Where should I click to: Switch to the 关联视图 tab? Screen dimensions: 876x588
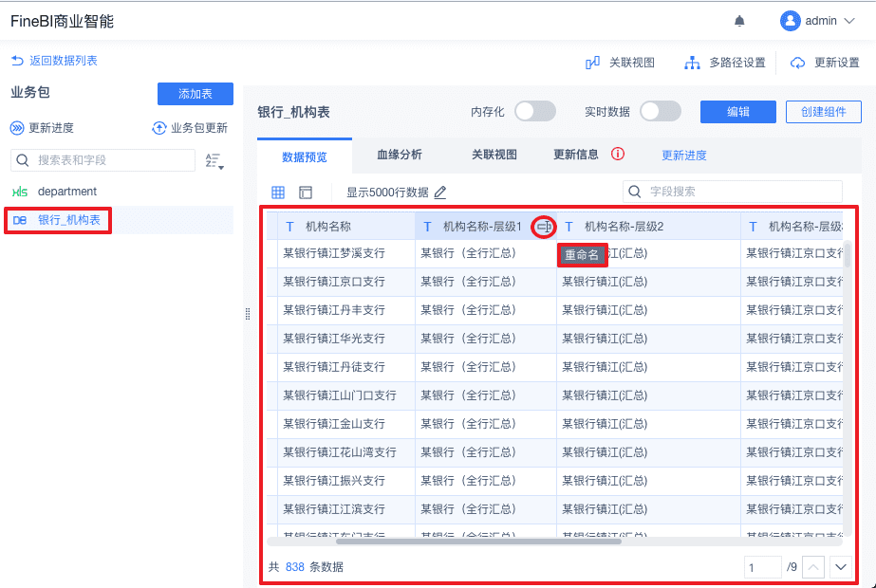coord(494,155)
